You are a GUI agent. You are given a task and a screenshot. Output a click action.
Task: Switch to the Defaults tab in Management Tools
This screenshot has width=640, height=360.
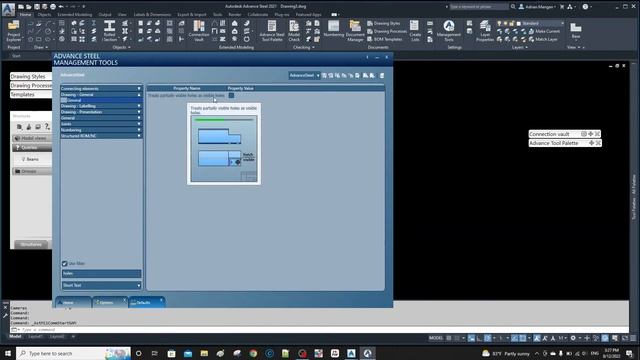(147, 302)
